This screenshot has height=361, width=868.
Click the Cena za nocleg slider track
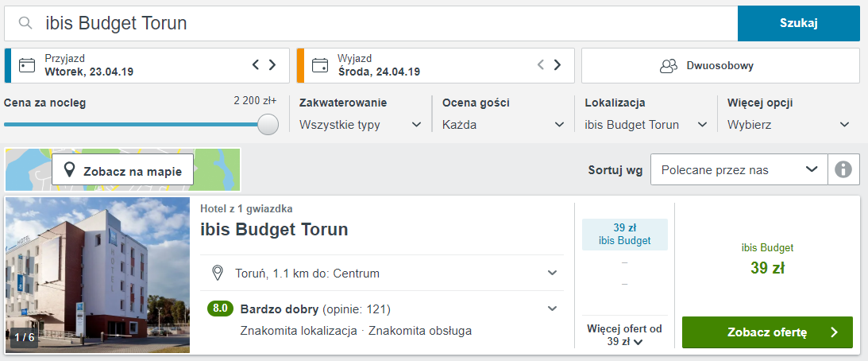[136, 124]
